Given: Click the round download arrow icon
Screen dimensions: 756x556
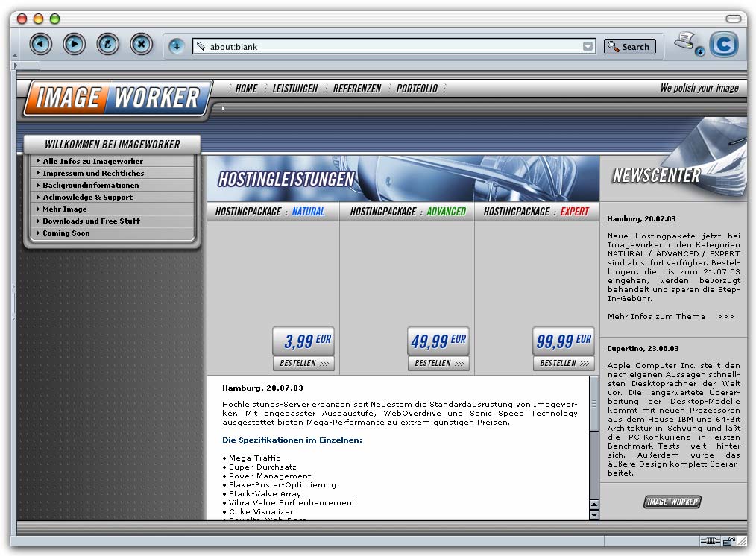Looking at the screenshot, I should pos(177,46).
